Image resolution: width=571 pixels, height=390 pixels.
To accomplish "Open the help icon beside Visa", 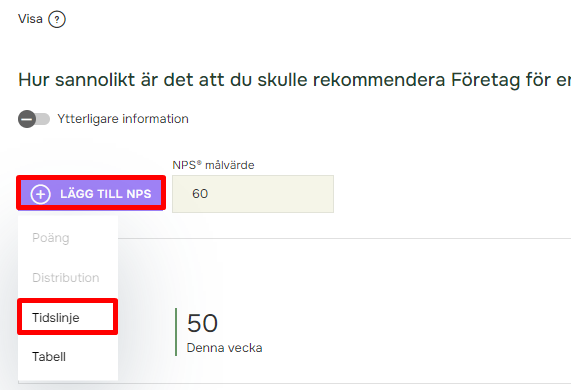I will coord(57,19).
